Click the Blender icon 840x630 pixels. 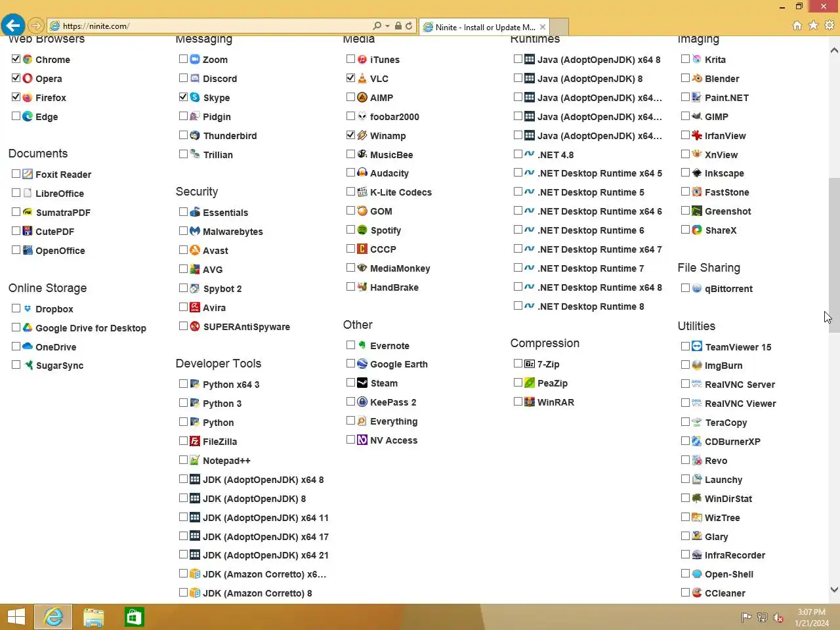(697, 78)
